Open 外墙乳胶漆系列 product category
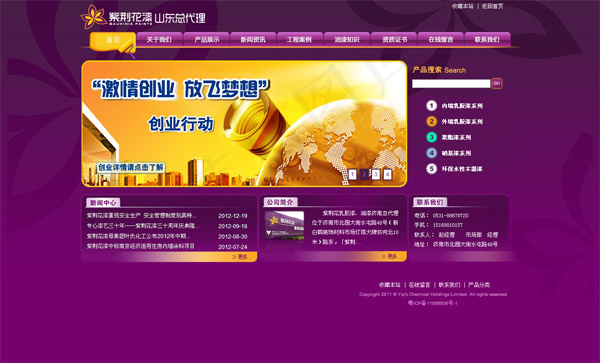This screenshot has height=363, width=600. point(462,122)
